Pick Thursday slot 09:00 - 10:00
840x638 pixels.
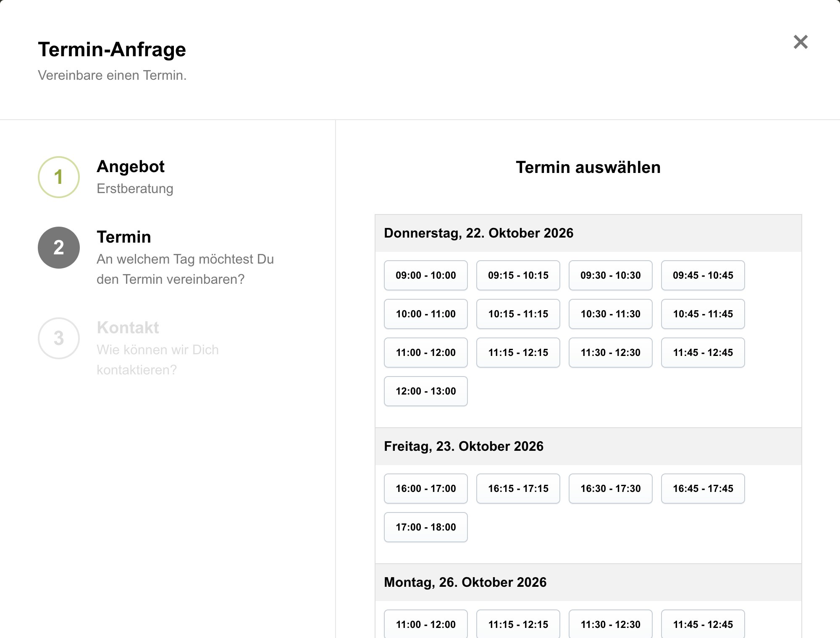click(426, 275)
